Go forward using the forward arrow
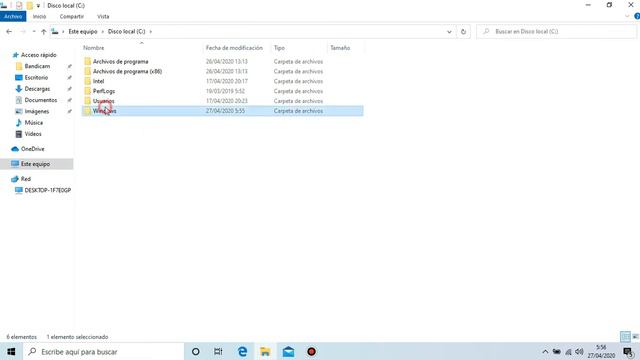Screen dimensions: 640x360 (x=23, y=31)
